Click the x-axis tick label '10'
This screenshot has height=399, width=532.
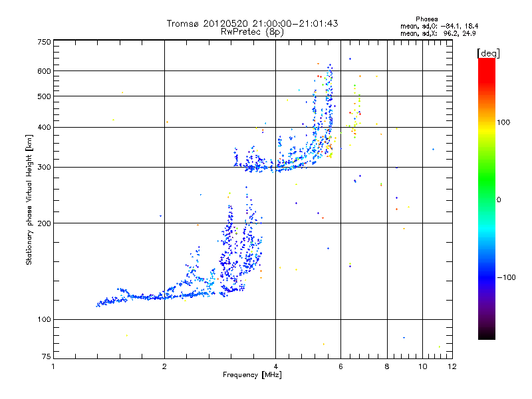[423, 366]
